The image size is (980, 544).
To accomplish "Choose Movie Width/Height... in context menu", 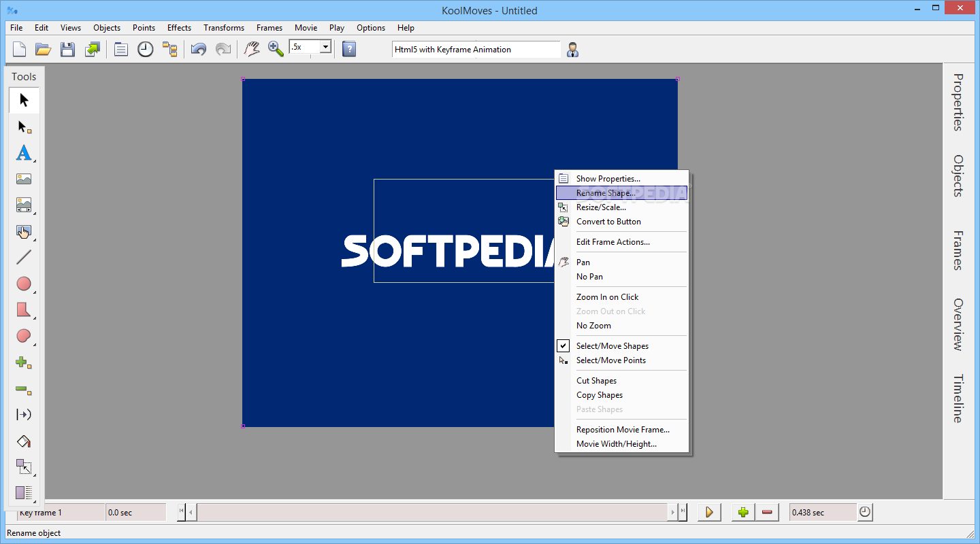I will tap(622, 444).
